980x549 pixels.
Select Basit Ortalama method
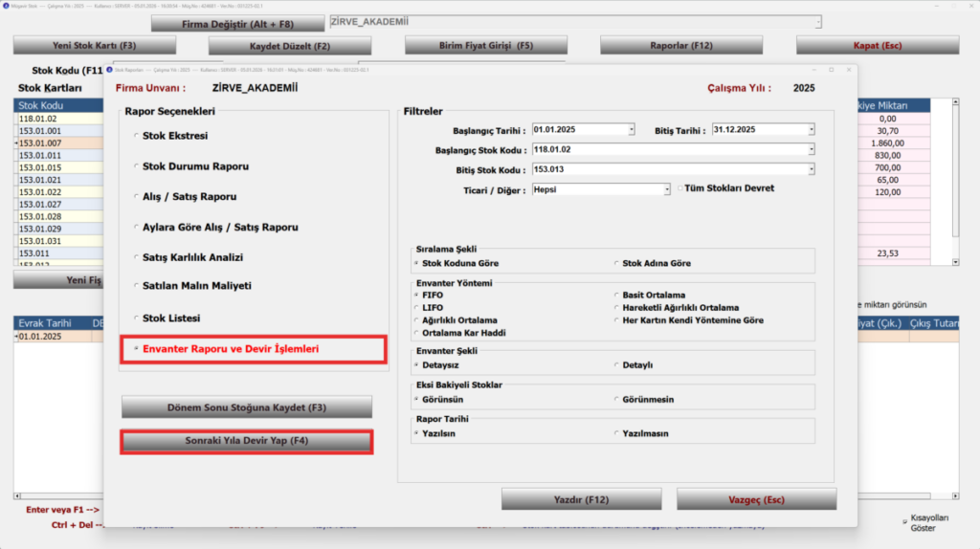[650, 295]
